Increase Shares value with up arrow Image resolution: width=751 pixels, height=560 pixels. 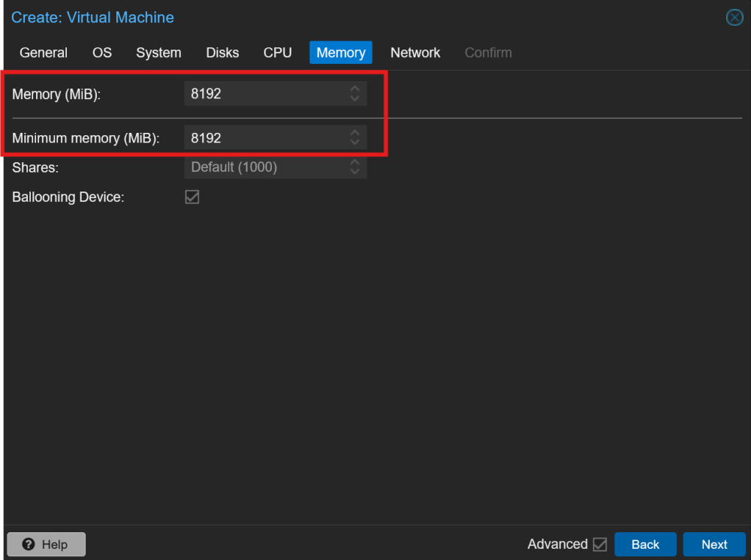[354, 162]
